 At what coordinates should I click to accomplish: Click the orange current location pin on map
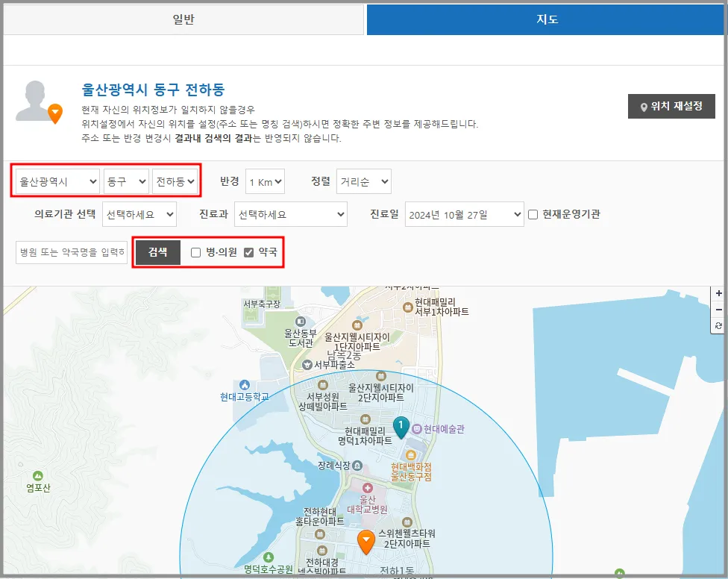pos(366,542)
